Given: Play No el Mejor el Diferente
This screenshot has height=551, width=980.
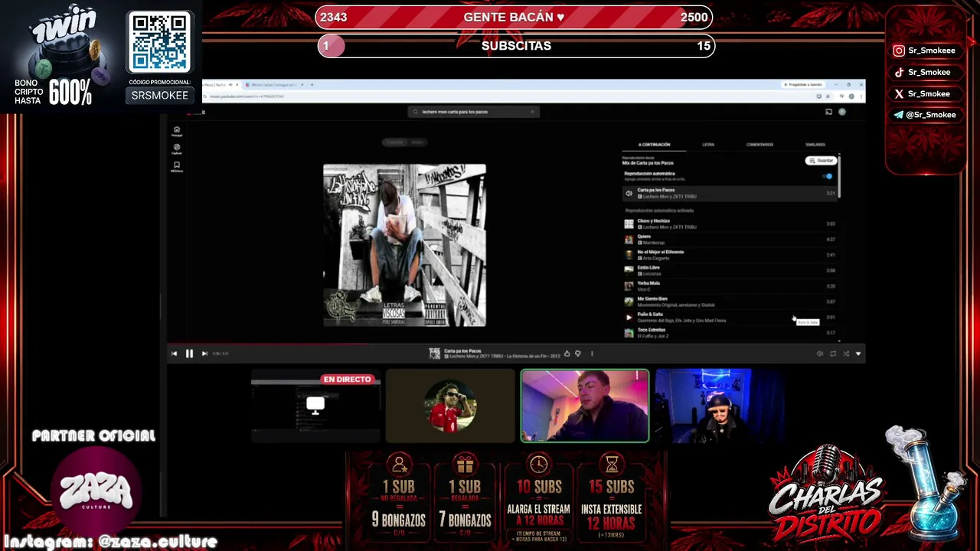Looking at the screenshot, I should click(730, 255).
